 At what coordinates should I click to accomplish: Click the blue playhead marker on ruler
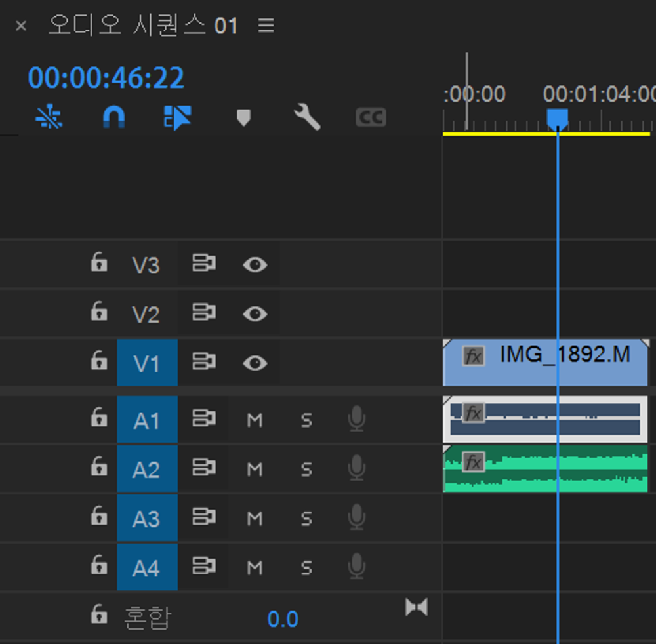pyautogui.click(x=558, y=119)
